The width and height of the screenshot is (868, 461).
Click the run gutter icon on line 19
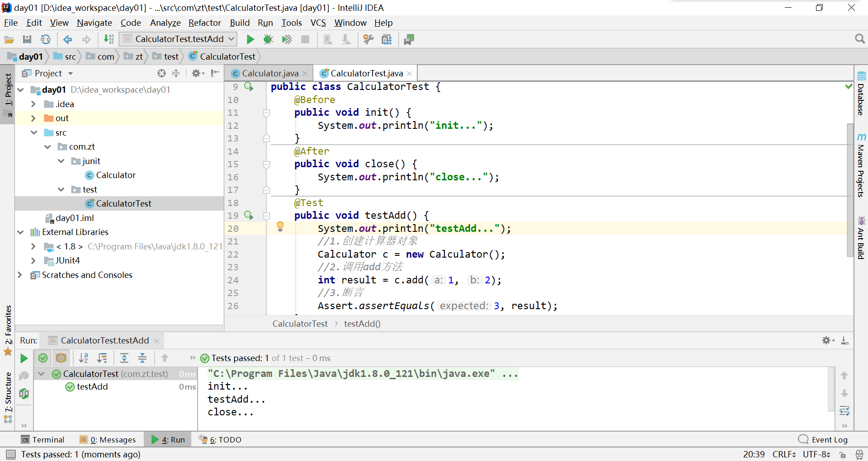249,216
